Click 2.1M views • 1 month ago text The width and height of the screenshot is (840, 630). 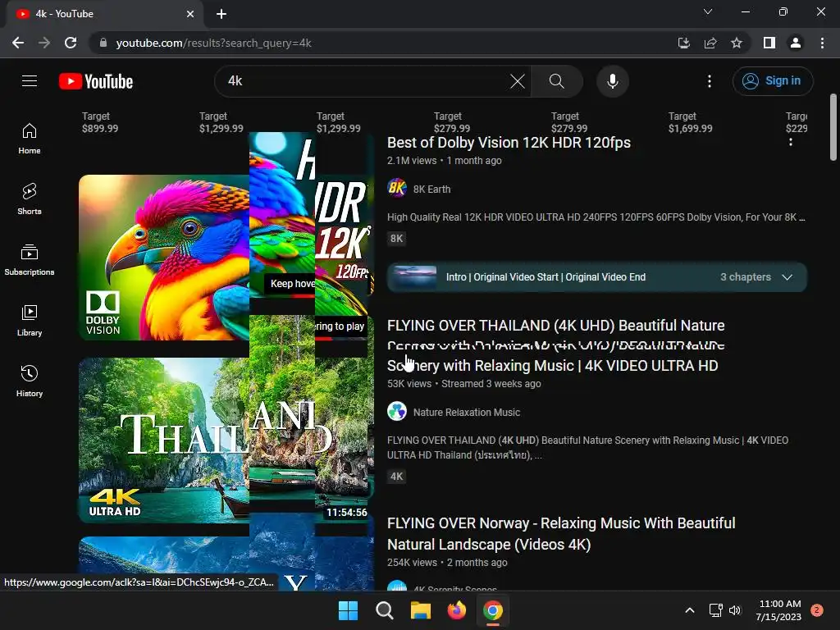[x=444, y=161]
